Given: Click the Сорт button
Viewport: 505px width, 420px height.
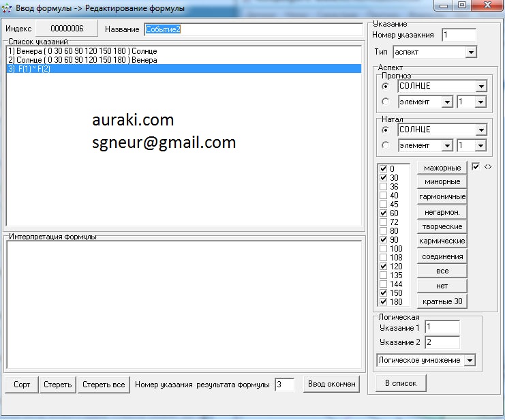Looking at the screenshot, I should pos(22,385).
